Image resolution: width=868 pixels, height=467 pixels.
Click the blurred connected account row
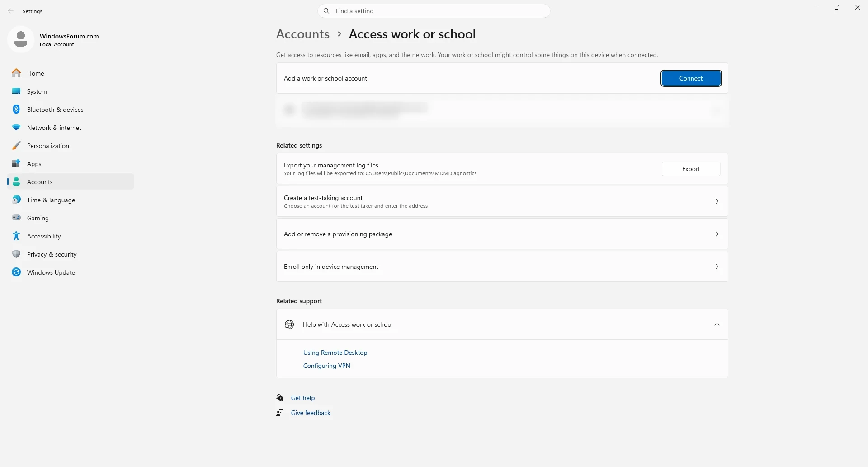[x=502, y=110]
